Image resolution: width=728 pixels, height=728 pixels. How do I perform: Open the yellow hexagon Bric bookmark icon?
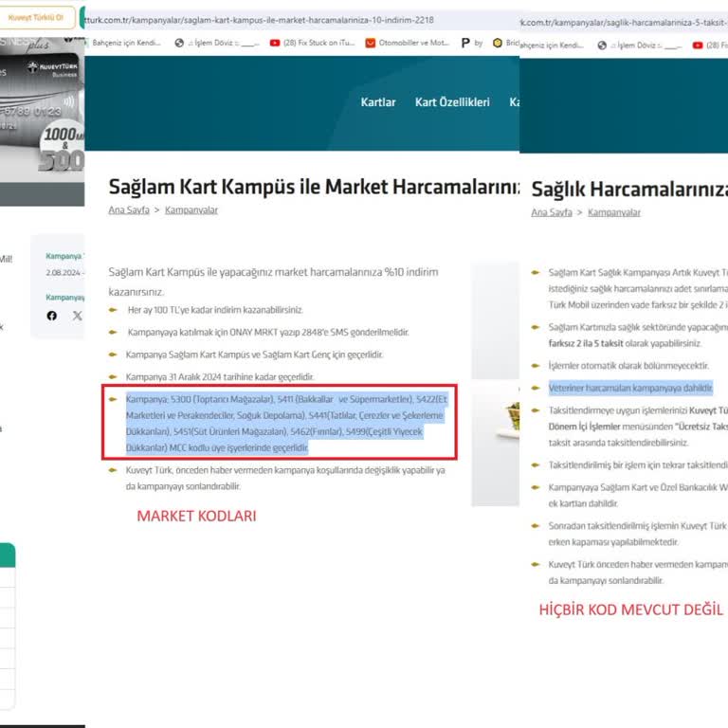[498, 44]
